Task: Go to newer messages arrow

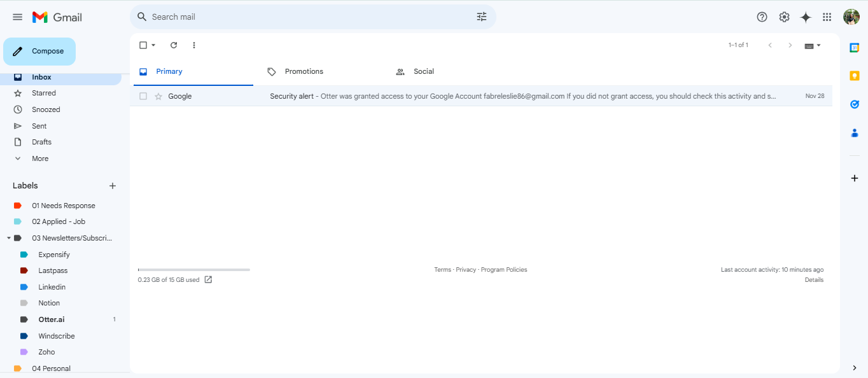Action: tap(770, 45)
